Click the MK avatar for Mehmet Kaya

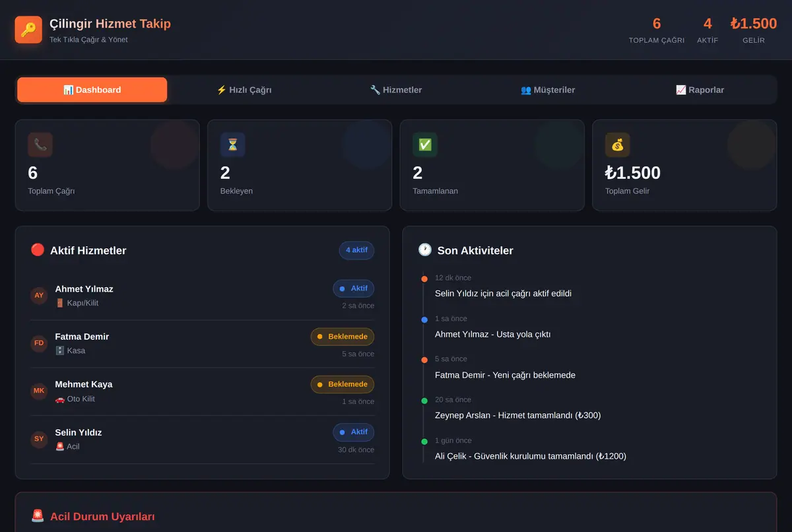(39, 391)
